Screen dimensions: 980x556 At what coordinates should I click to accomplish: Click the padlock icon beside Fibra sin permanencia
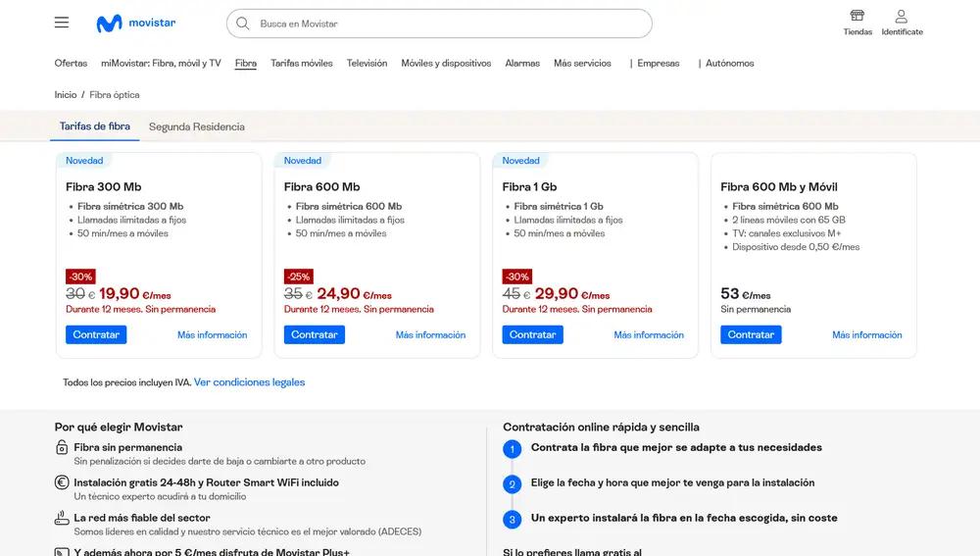pyautogui.click(x=61, y=447)
